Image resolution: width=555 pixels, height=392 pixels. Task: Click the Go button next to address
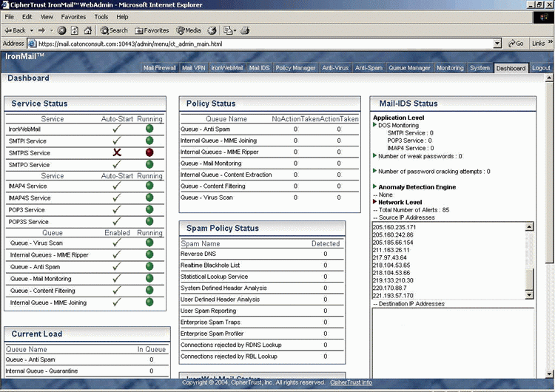[516, 44]
